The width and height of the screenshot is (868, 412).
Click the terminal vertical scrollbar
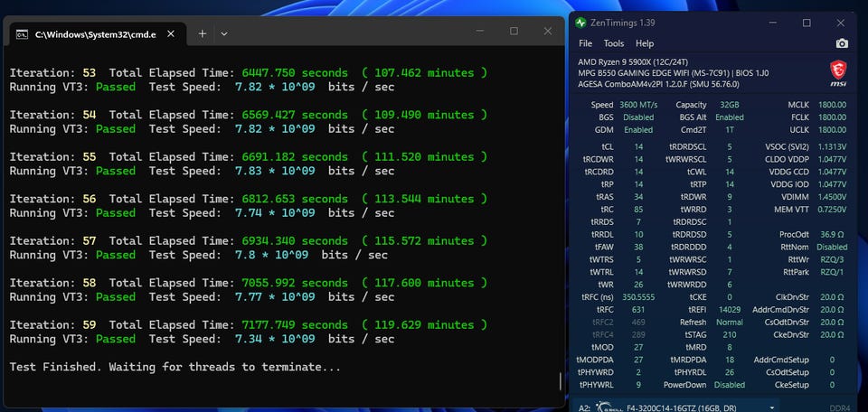(561, 380)
